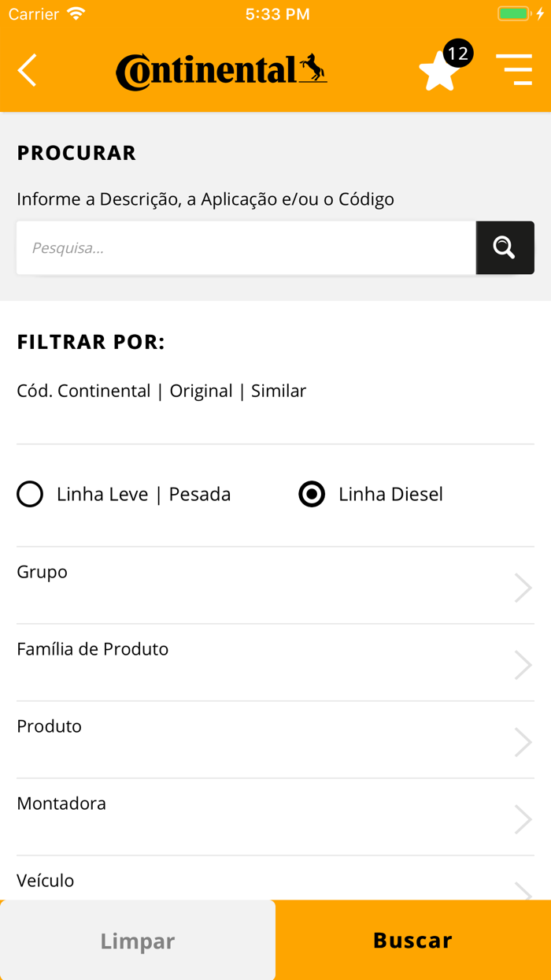551x980 pixels.
Task: Open the Veículo filter option
Action: coord(275,881)
